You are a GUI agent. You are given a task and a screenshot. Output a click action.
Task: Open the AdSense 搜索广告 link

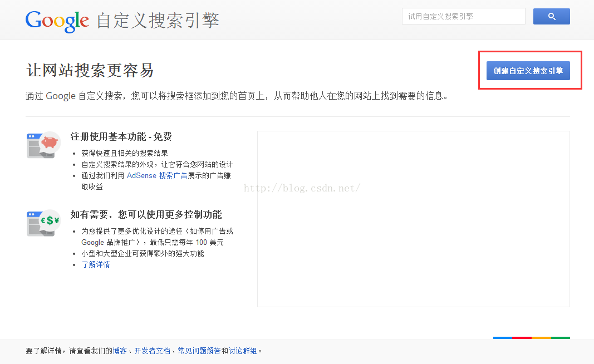point(157,175)
